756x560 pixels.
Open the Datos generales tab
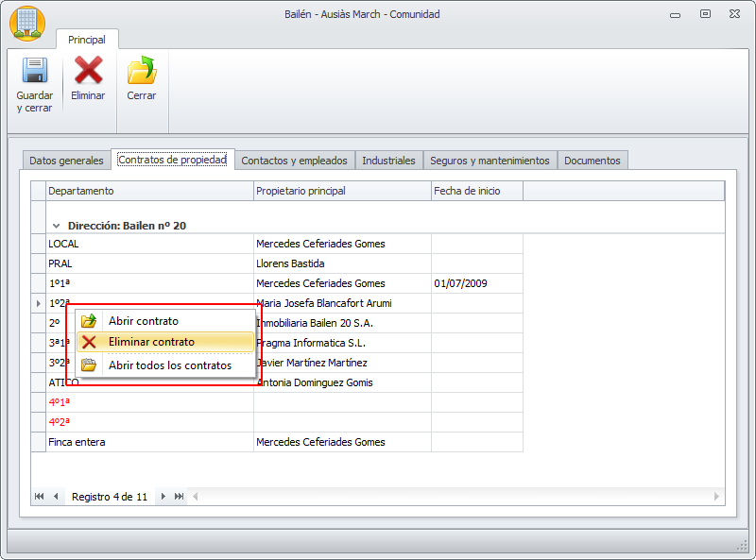pyautogui.click(x=66, y=161)
